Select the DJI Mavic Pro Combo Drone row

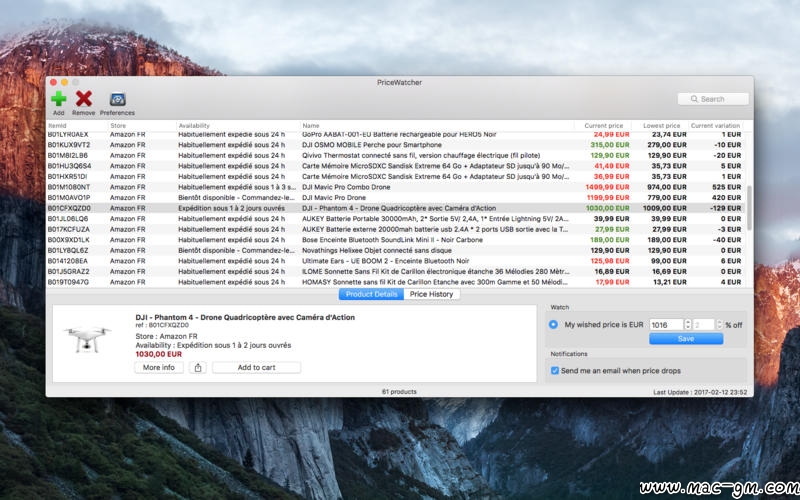click(395, 187)
